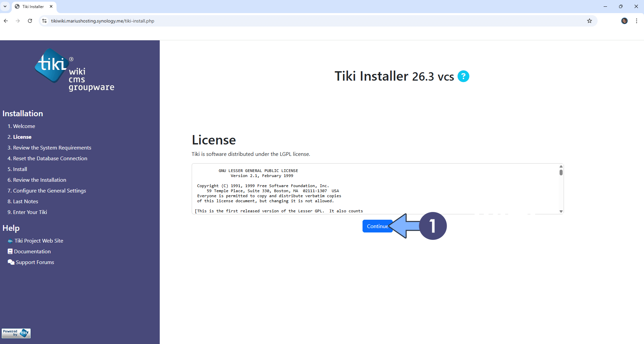
Task: Click the license text scrollbar down arrow
Action: click(561, 211)
